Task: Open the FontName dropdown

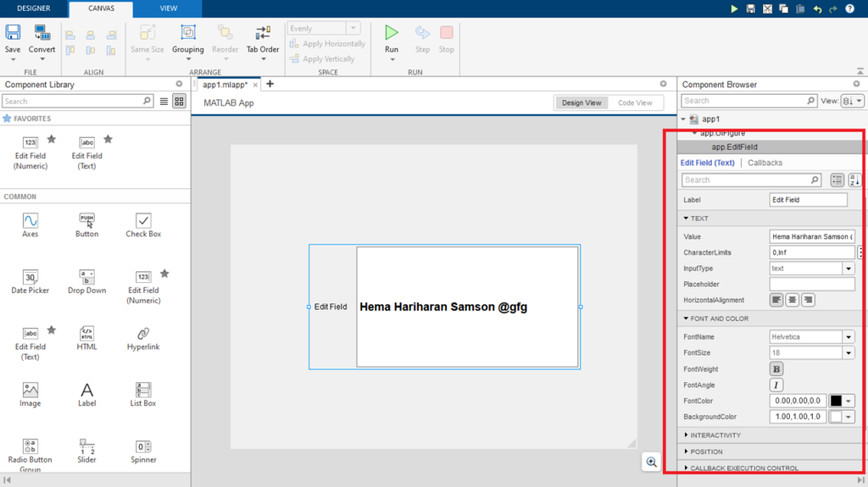Action: (849, 337)
